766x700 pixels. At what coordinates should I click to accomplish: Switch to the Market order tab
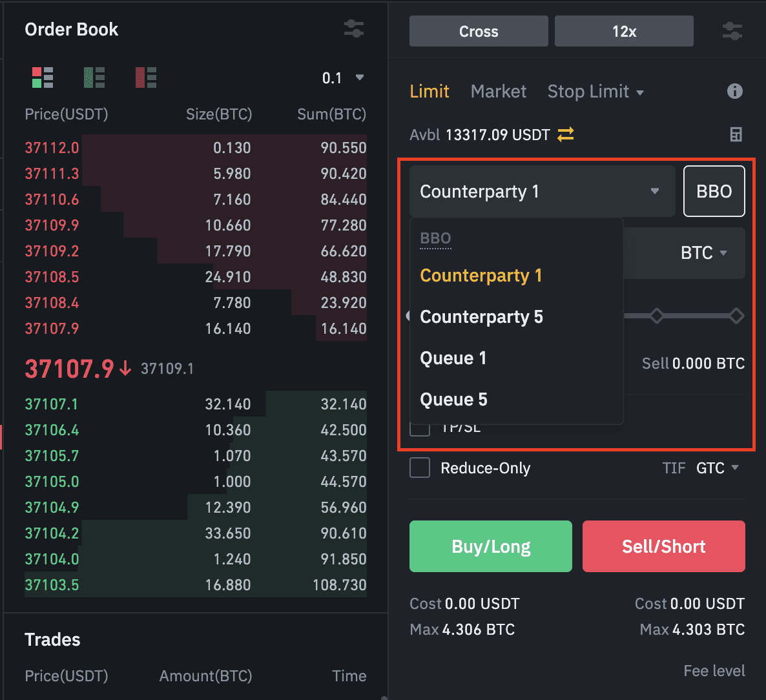tap(499, 91)
